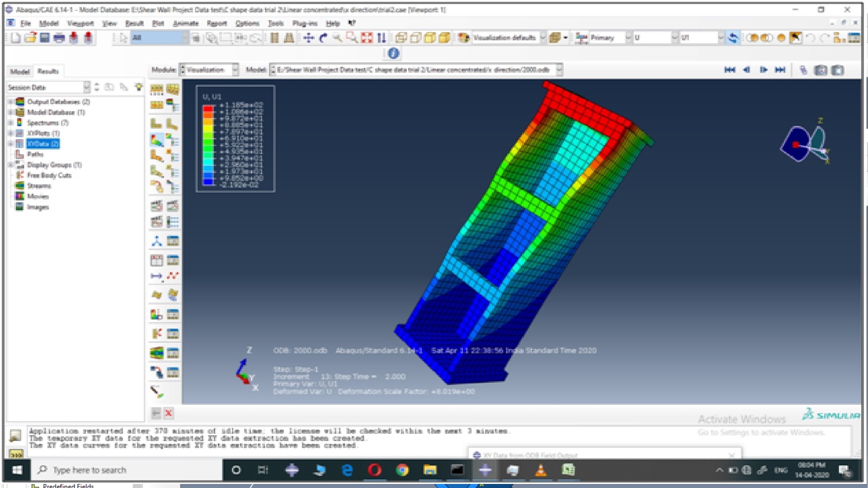Open the U output variable dropdown
Image resolution: width=868 pixels, height=488 pixels.
click(x=675, y=38)
